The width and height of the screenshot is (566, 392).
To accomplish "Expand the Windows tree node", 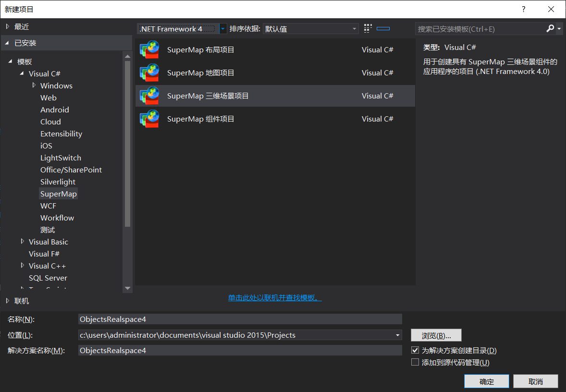I will (34, 85).
